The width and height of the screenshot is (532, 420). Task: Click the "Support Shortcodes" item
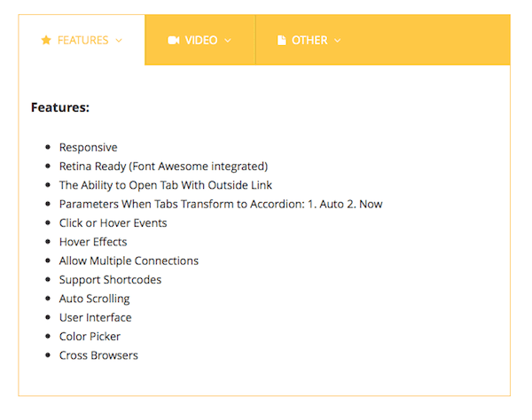click(110, 280)
